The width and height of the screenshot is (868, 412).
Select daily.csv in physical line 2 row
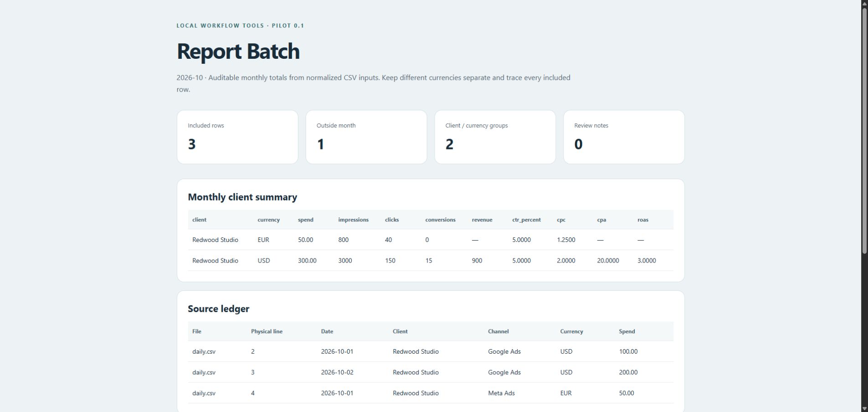point(204,351)
